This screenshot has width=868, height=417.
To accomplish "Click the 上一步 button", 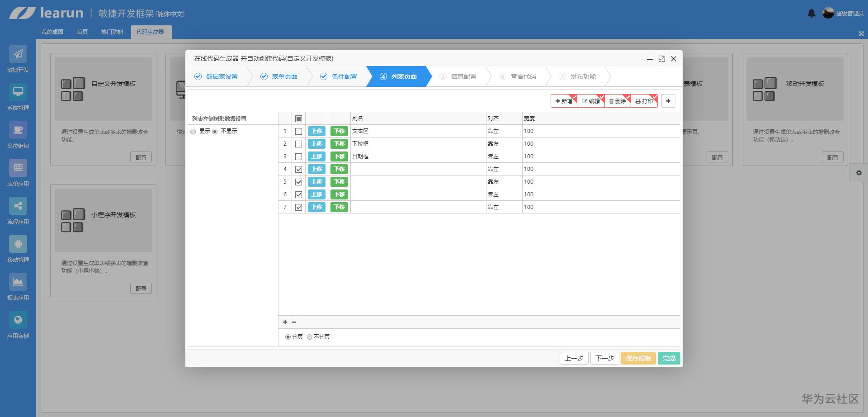I will [x=574, y=358].
